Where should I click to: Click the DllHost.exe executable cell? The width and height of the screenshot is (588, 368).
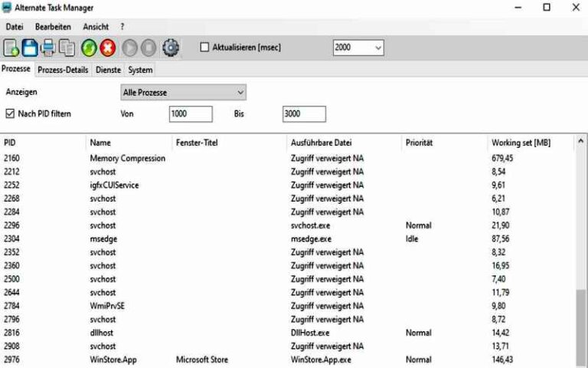[x=310, y=333]
